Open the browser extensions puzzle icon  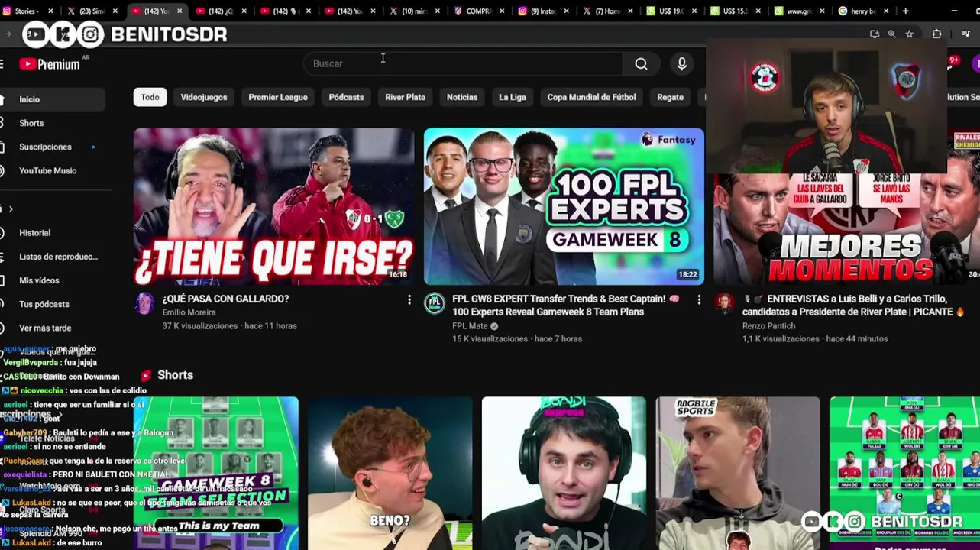pos(936,34)
